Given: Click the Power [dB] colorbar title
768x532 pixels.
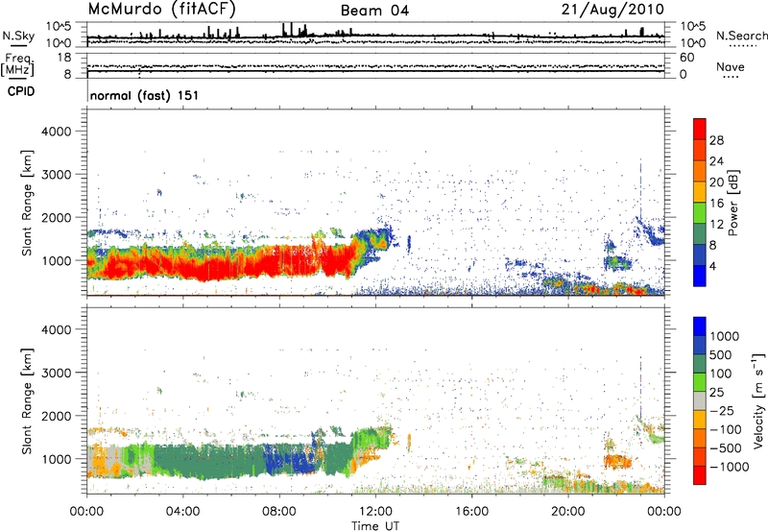Looking at the screenshot, I should 733,203.
